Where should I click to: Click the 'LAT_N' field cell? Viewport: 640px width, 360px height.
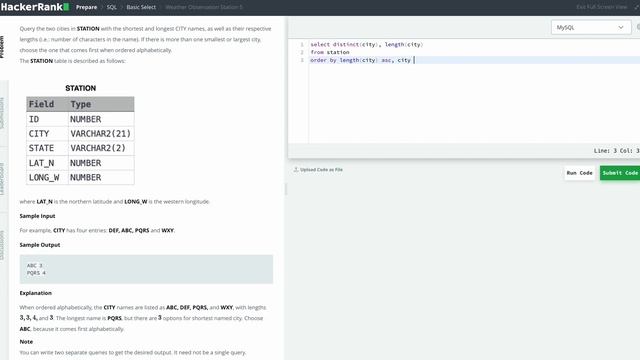[41, 163]
